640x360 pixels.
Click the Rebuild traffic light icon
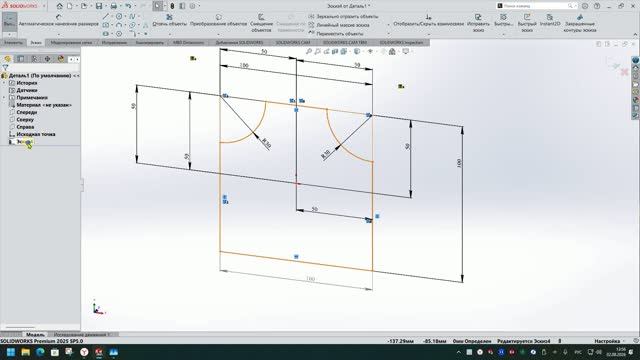click(x=172, y=6)
